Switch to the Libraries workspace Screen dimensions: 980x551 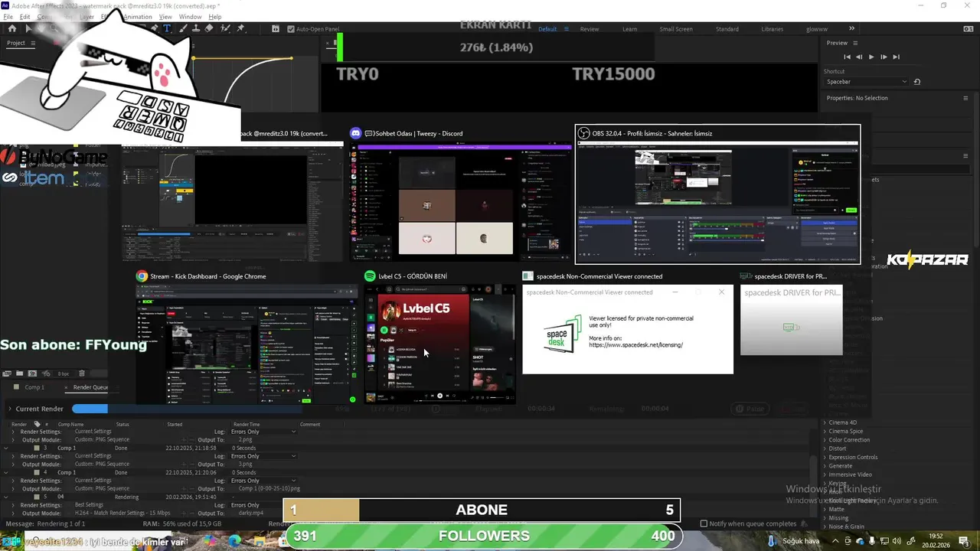pos(772,29)
